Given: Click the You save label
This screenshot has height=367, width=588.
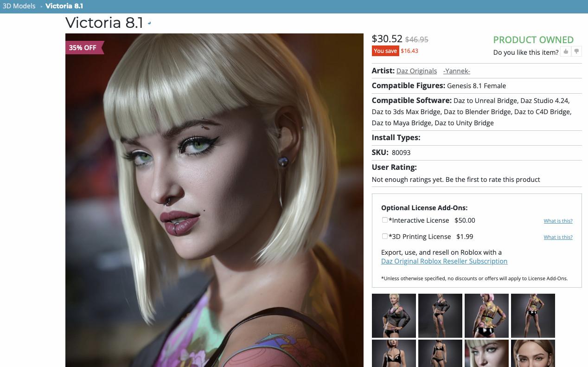Looking at the screenshot, I should 385,51.
